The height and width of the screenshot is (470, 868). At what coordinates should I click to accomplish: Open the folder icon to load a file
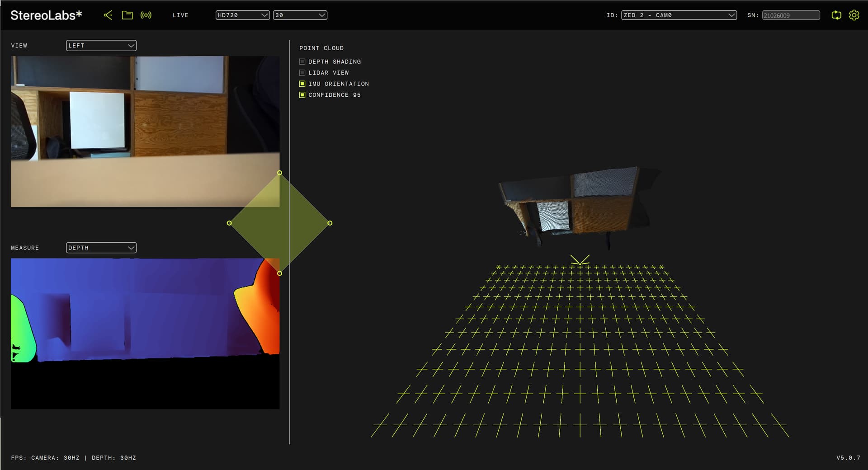tap(127, 15)
